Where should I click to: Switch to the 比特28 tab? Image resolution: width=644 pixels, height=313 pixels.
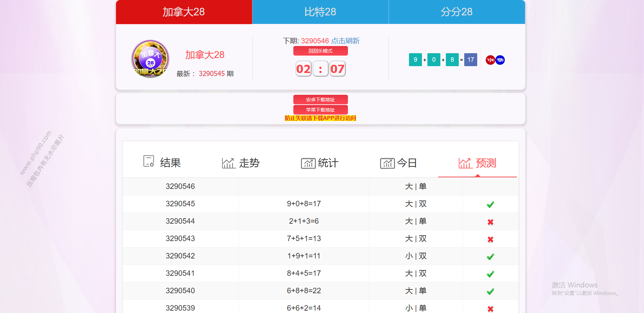coord(320,12)
